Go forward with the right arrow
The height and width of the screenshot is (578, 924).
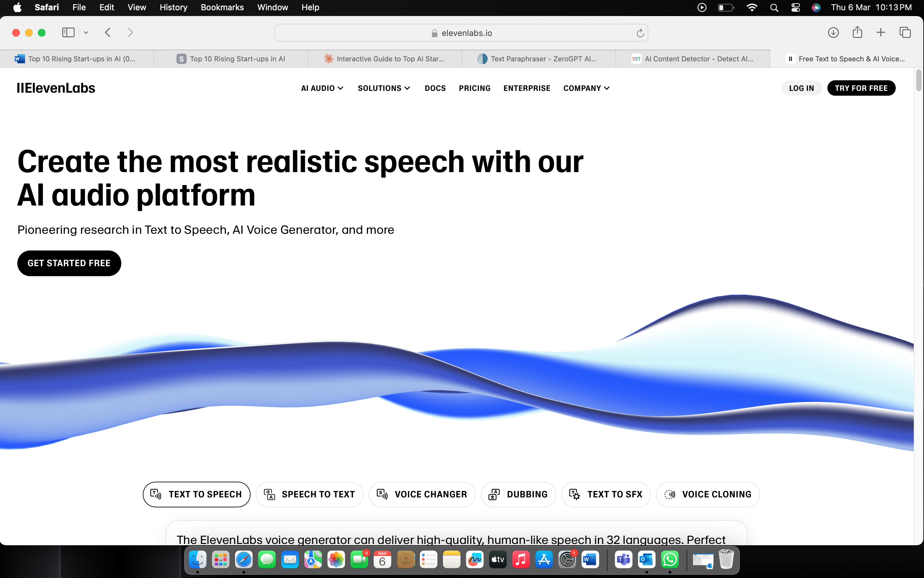pos(130,32)
